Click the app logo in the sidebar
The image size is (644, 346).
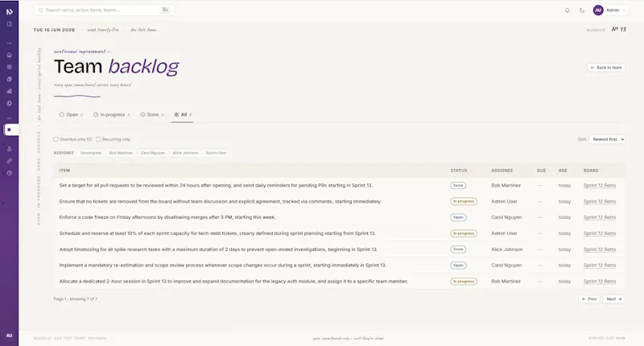pyautogui.click(x=9, y=11)
